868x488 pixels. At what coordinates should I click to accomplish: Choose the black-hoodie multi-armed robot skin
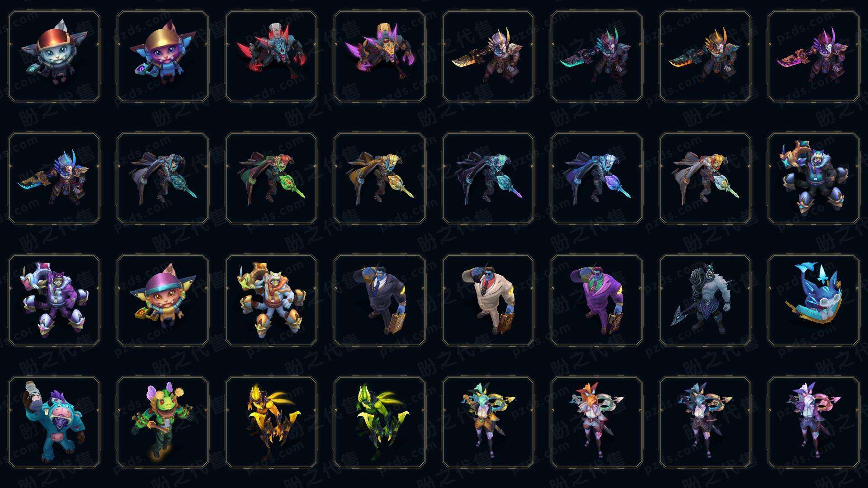(x=814, y=178)
